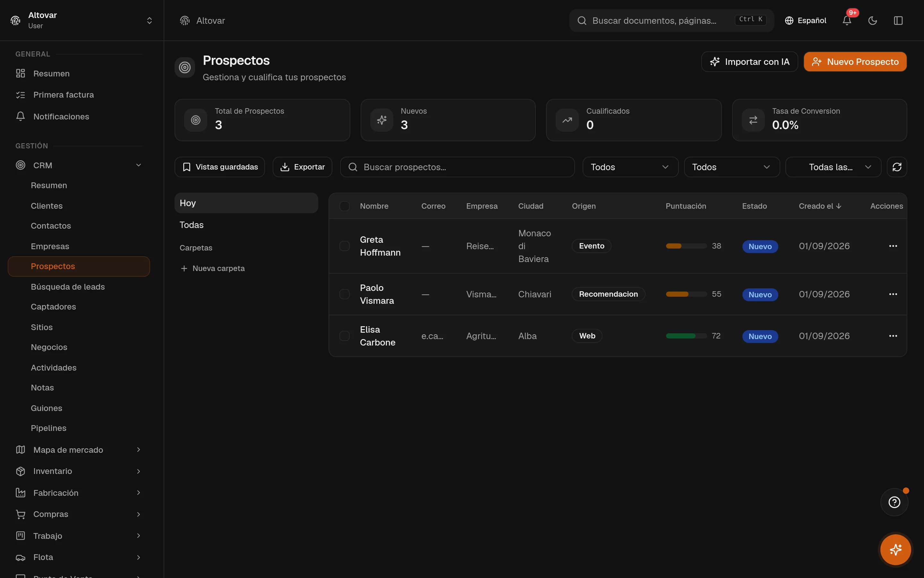Expand the Fabricación chevron

click(x=139, y=493)
